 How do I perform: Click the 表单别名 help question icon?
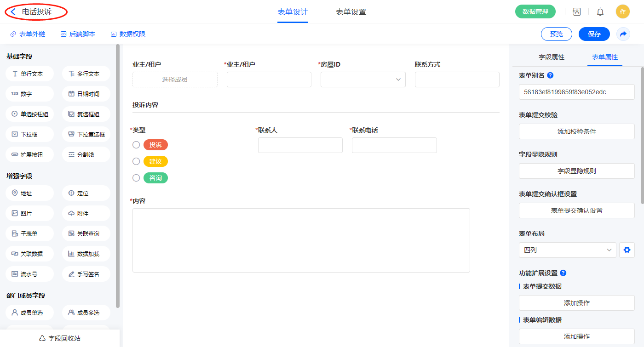(550, 75)
